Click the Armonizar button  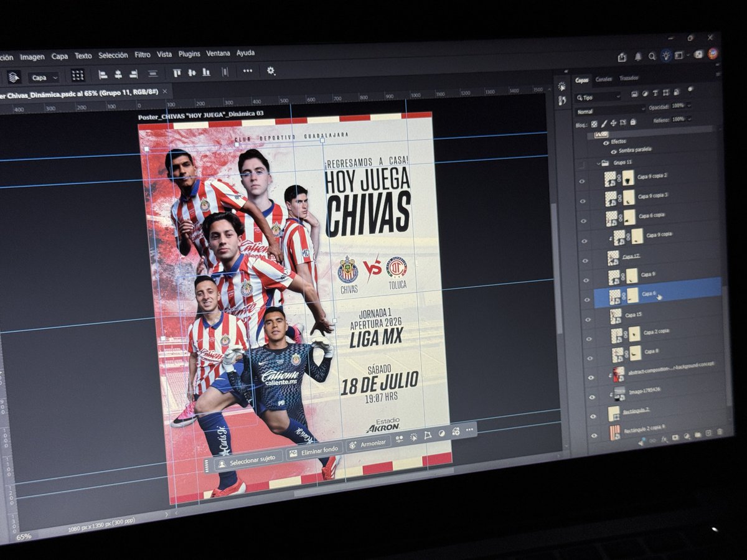coord(368,443)
